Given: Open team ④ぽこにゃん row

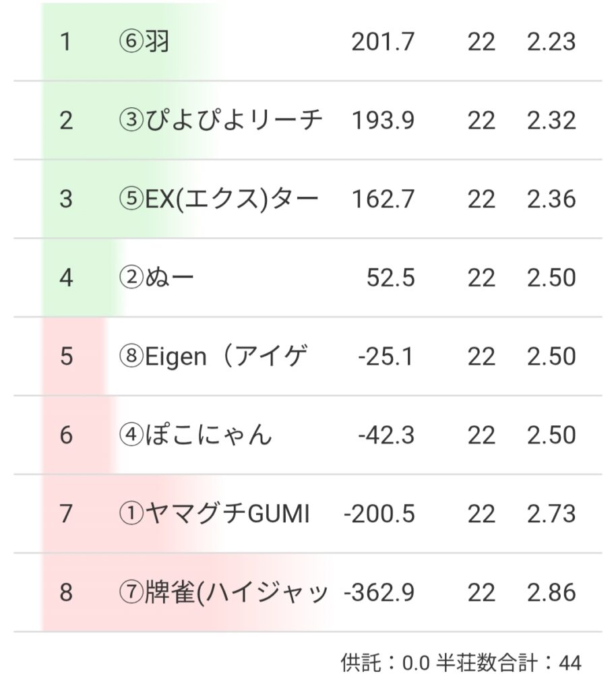Looking at the screenshot, I should coord(195,435).
